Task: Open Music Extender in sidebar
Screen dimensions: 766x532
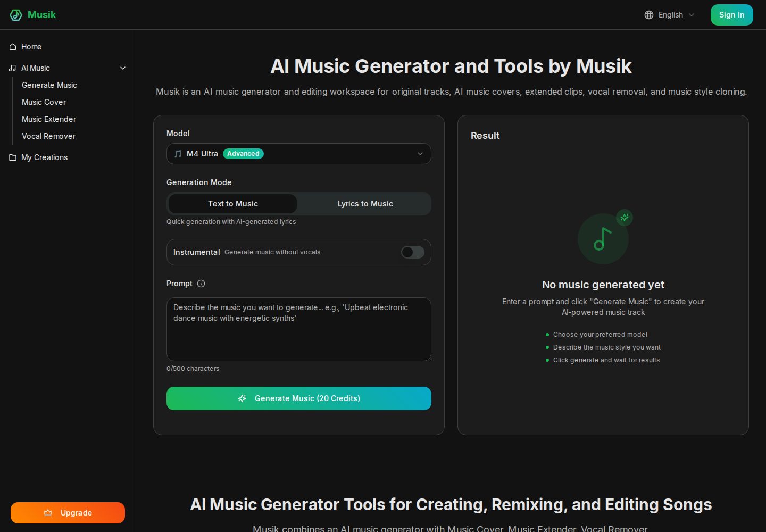Action: tap(49, 119)
